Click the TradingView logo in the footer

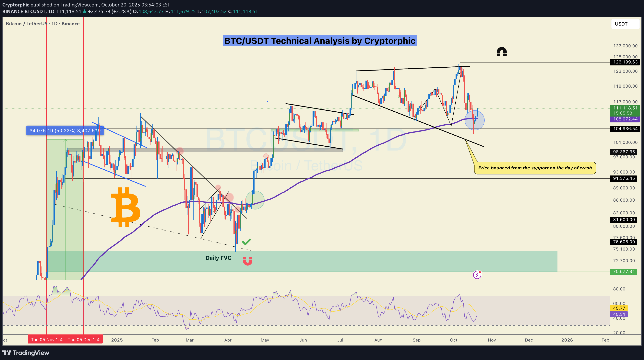point(26,353)
